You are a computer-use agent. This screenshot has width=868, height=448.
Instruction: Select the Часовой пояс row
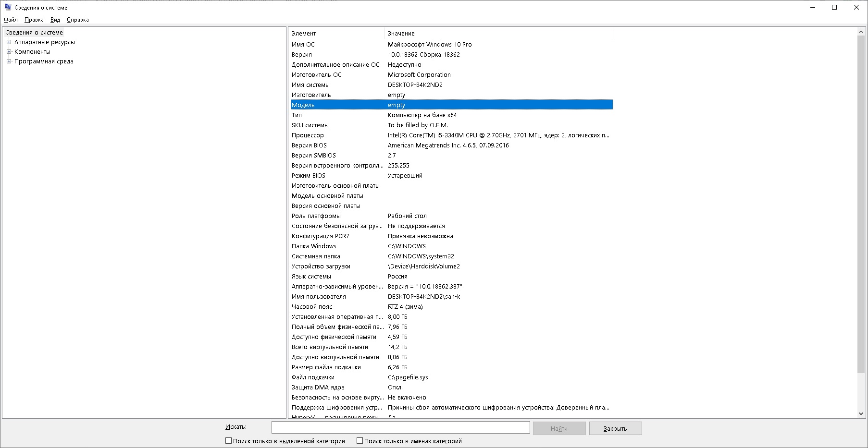click(452, 306)
